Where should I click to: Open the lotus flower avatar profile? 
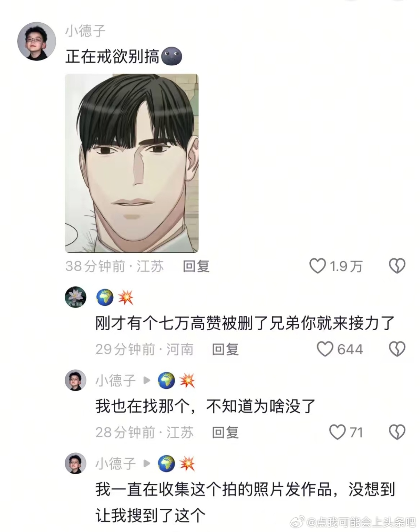75,297
